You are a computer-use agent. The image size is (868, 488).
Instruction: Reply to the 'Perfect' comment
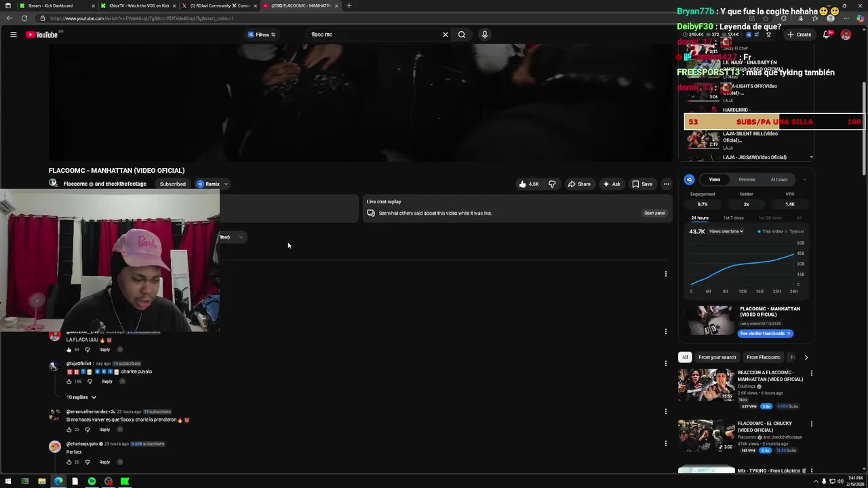[104, 462]
